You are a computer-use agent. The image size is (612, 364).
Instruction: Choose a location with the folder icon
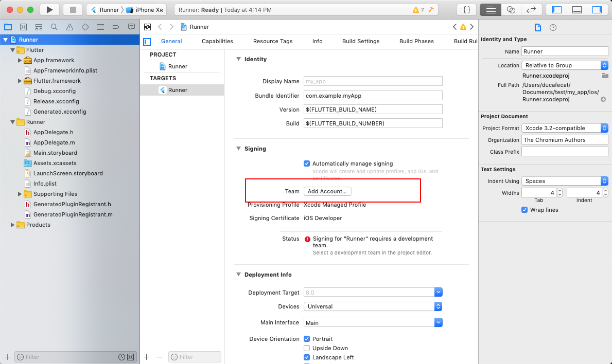(605, 76)
